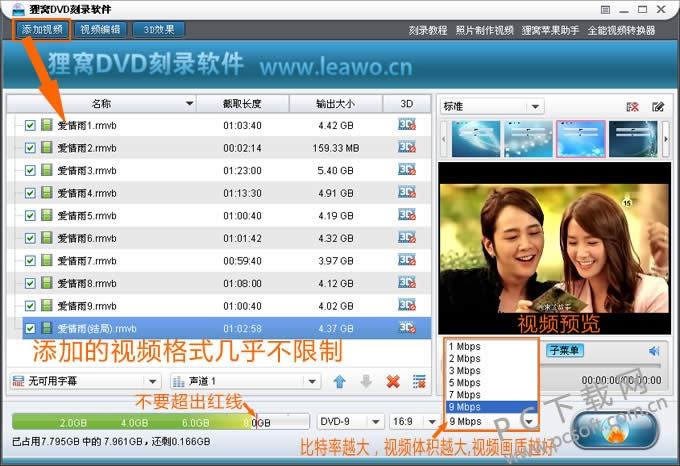Toggle checkbox for 爱情雨(结局).rmvb
The width and height of the screenshot is (680, 466).
(30, 328)
